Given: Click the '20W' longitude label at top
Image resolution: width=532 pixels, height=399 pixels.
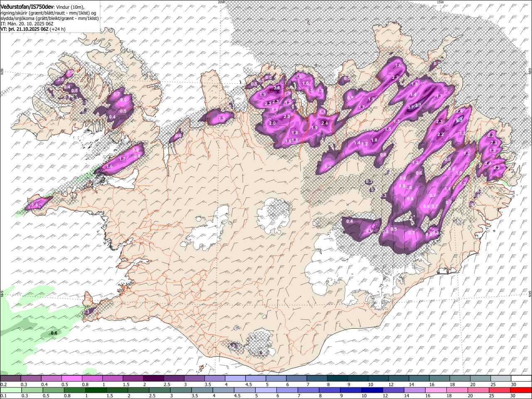Looking at the screenshot, I should pos(221,2).
